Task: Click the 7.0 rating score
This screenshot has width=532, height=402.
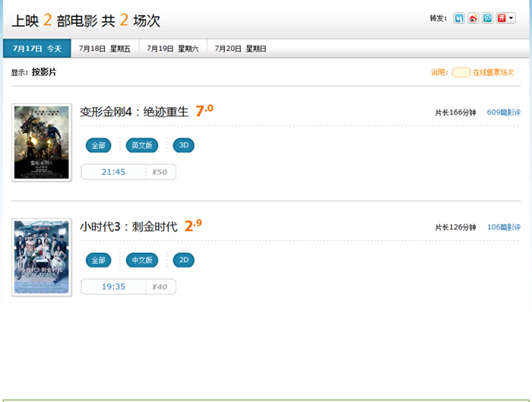Action: click(x=204, y=111)
